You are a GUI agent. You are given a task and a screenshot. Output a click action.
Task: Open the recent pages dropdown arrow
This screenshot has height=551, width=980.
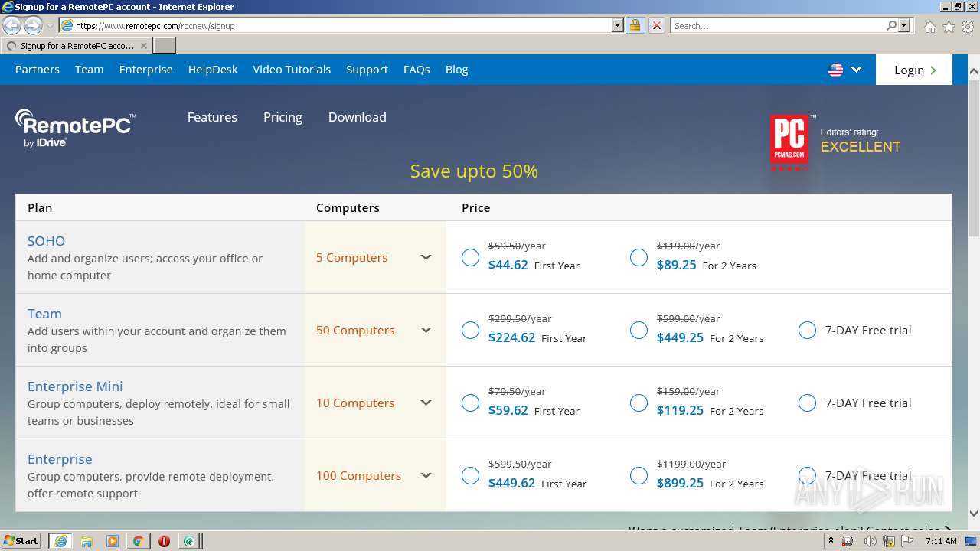click(x=50, y=26)
